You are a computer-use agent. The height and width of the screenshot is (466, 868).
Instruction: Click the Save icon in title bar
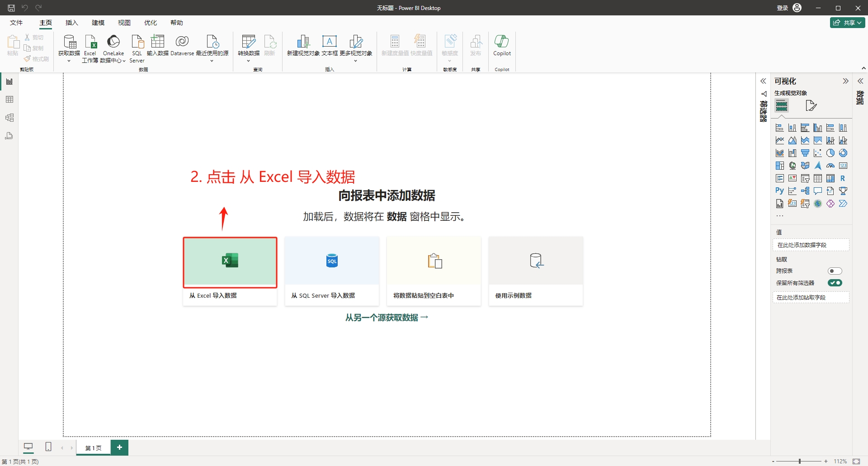11,8
